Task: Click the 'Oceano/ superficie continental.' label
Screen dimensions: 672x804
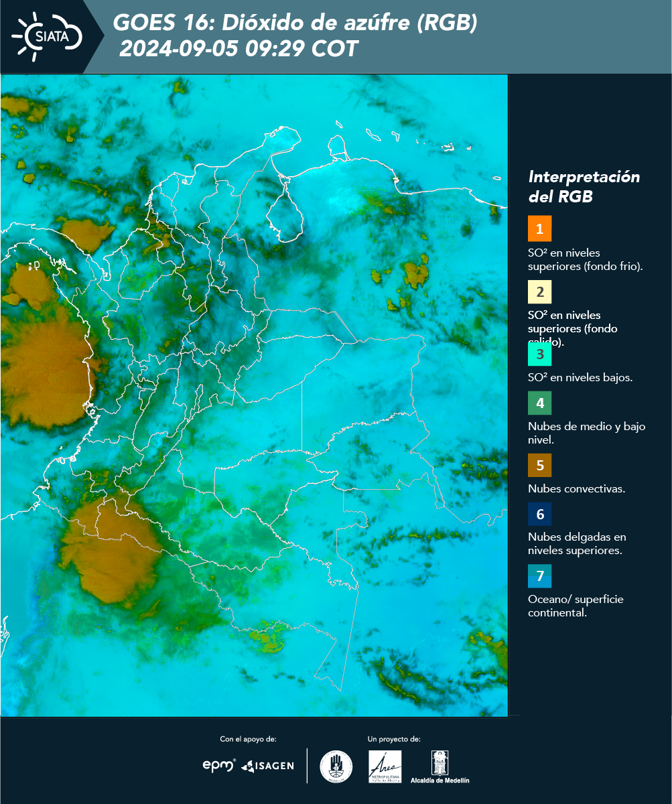Action: pos(576,606)
